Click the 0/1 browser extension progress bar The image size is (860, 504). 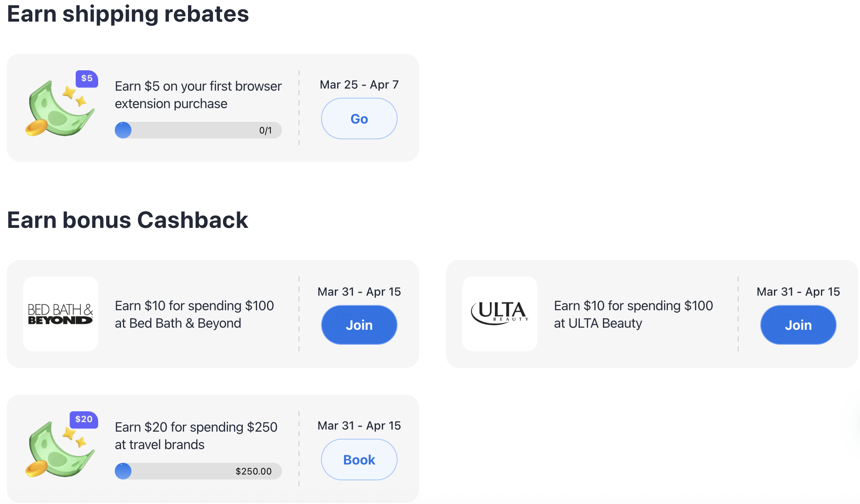(x=198, y=130)
